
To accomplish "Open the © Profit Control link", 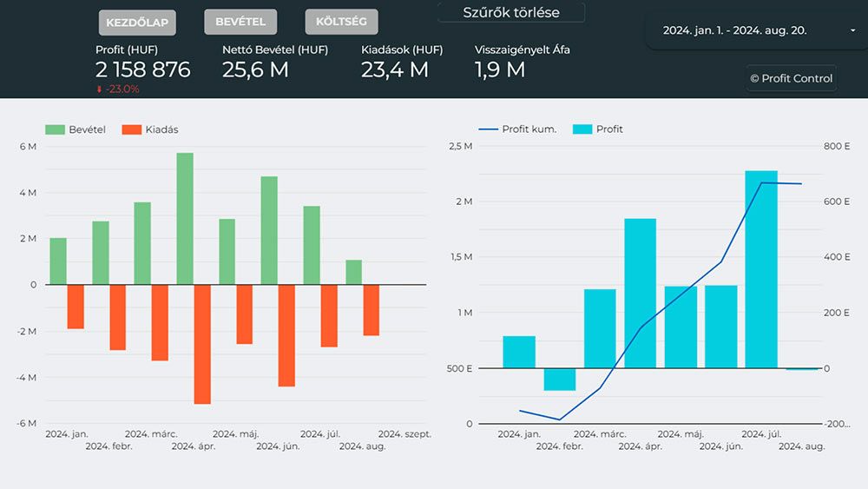I will [791, 78].
